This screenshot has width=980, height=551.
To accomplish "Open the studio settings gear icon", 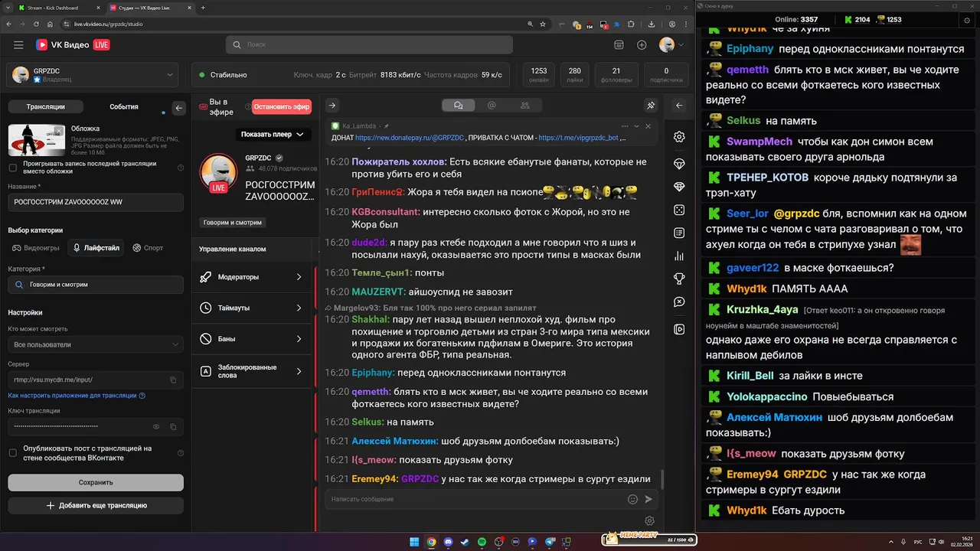I will (x=679, y=137).
